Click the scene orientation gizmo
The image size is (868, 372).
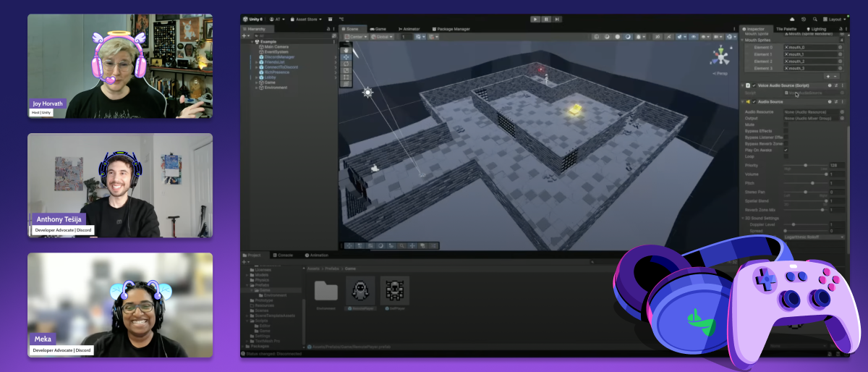coord(720,56)
